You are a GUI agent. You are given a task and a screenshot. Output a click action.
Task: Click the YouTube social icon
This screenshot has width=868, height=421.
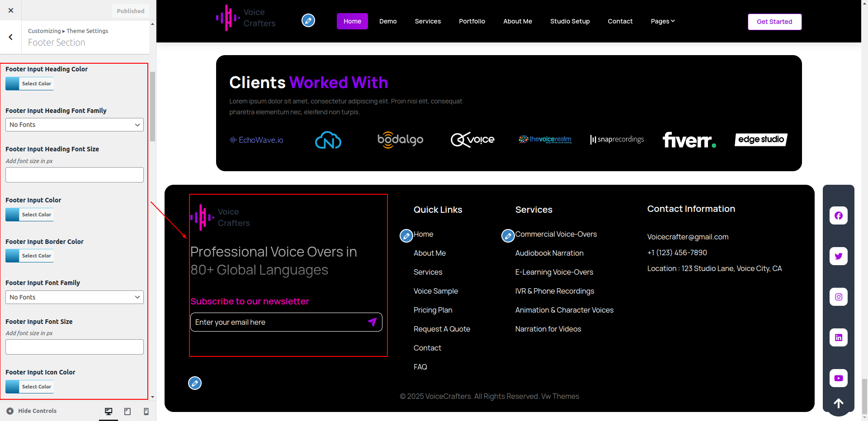click(x=838, y=378)
